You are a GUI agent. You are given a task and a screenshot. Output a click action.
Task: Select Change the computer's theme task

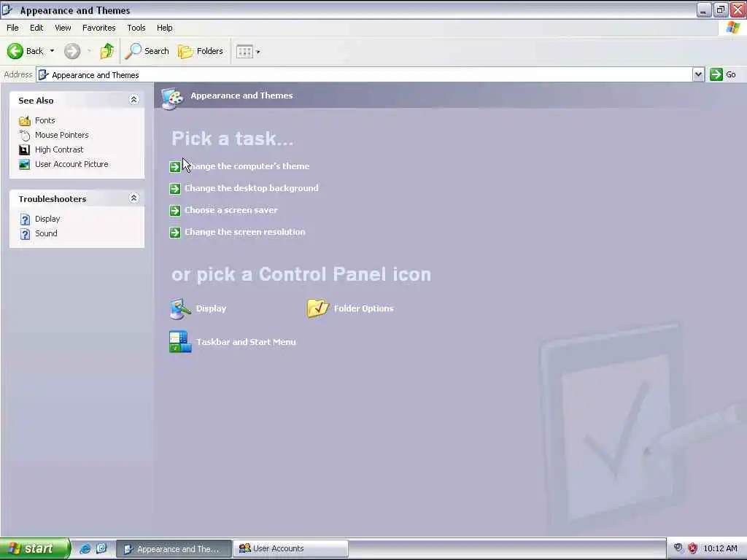point(247,166)
